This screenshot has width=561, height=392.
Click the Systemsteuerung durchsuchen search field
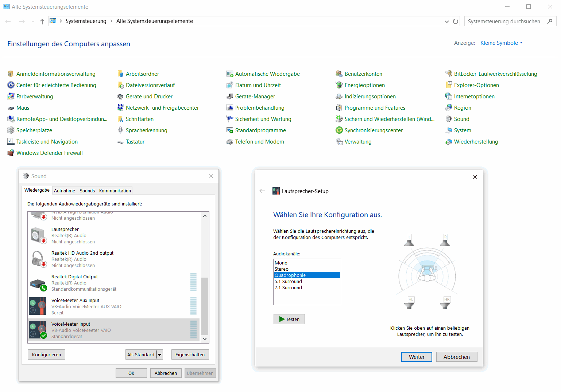510,21
